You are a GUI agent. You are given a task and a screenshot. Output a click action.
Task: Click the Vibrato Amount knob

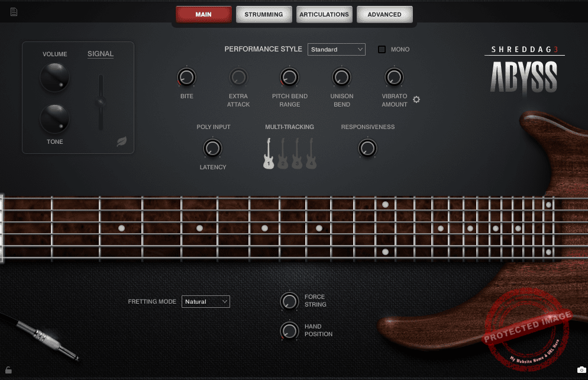pyautogui.click(x=394, y=78)
